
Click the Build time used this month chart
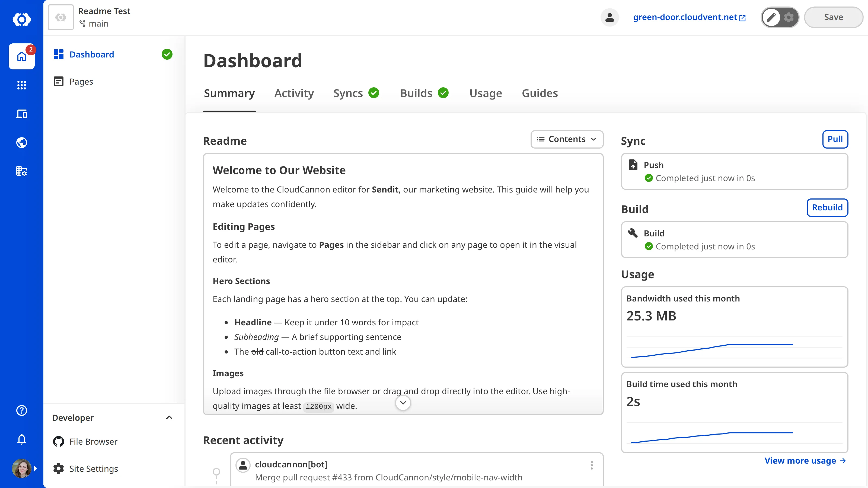tap(735, 433)
